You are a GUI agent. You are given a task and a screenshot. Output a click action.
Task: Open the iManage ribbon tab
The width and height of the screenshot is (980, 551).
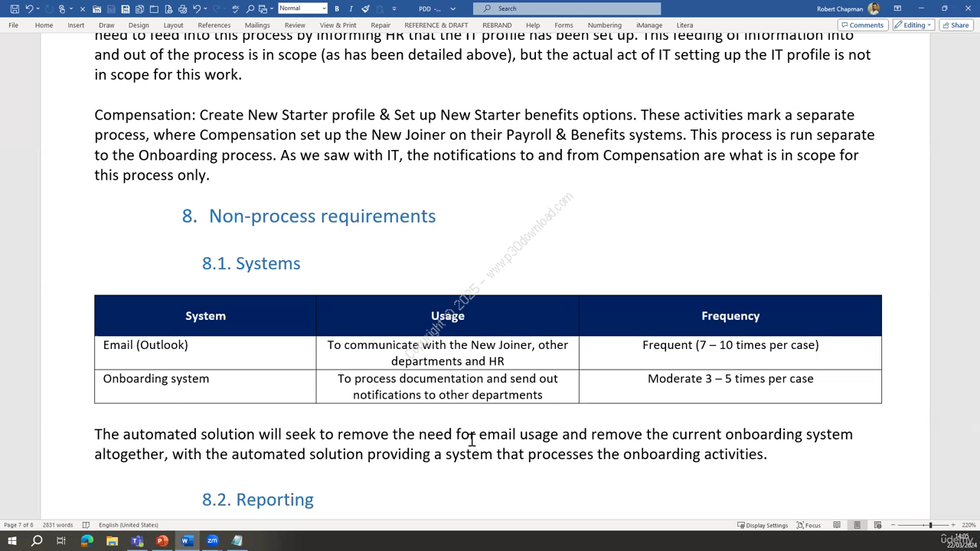point(649,25)
